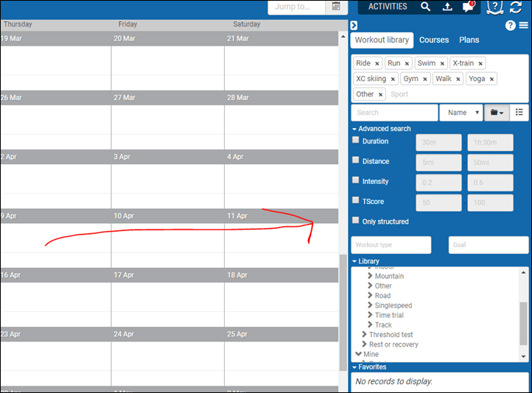Screen dimensions: 532x393
Task: Click the refresh sync icon
Action: tap(516, 7)
